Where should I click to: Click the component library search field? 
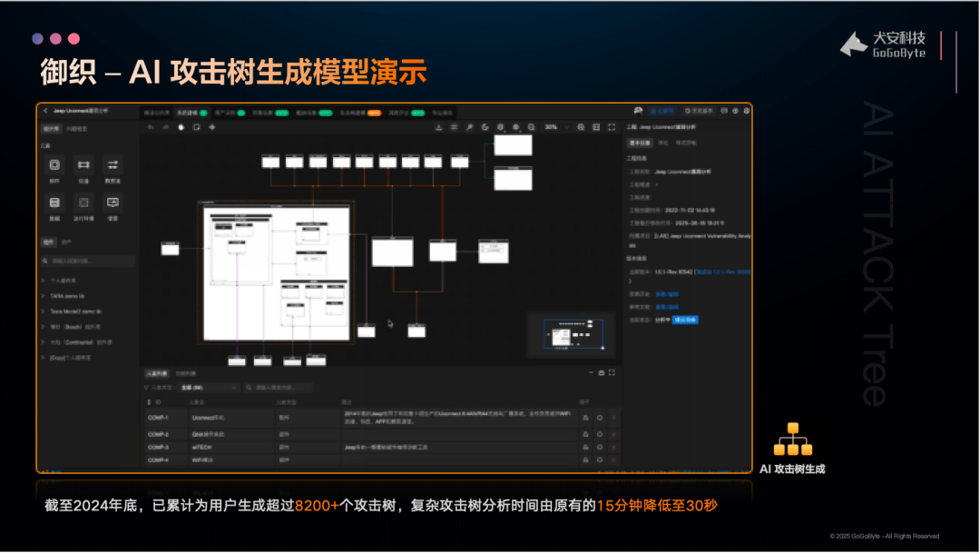click(x=88, y=262)
